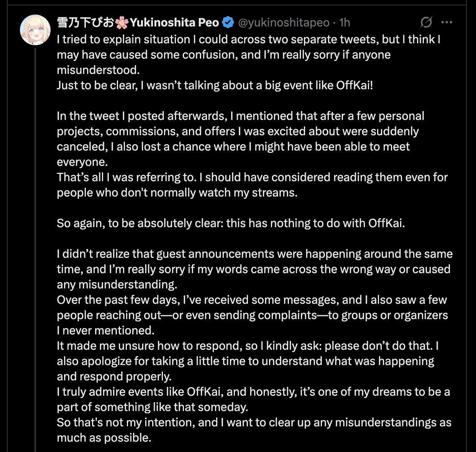Click 'So again, to be absolutely clear' line

point(231,223)
